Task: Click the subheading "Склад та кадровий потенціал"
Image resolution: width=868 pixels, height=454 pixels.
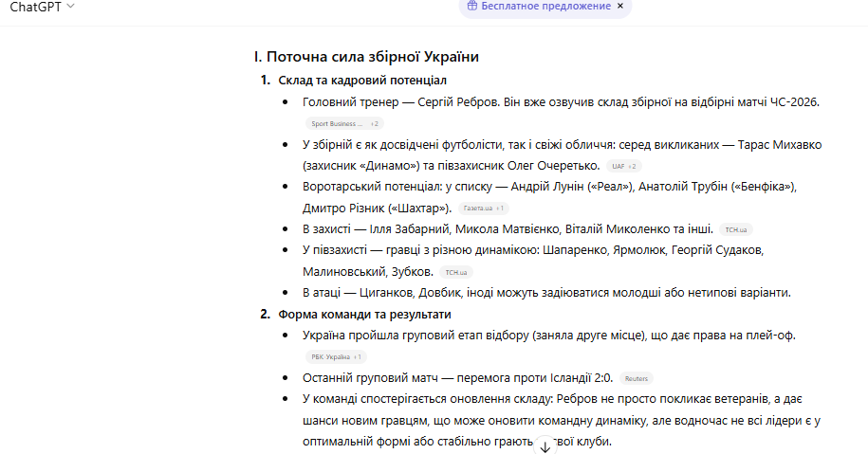Action: [x=362, y=80]
